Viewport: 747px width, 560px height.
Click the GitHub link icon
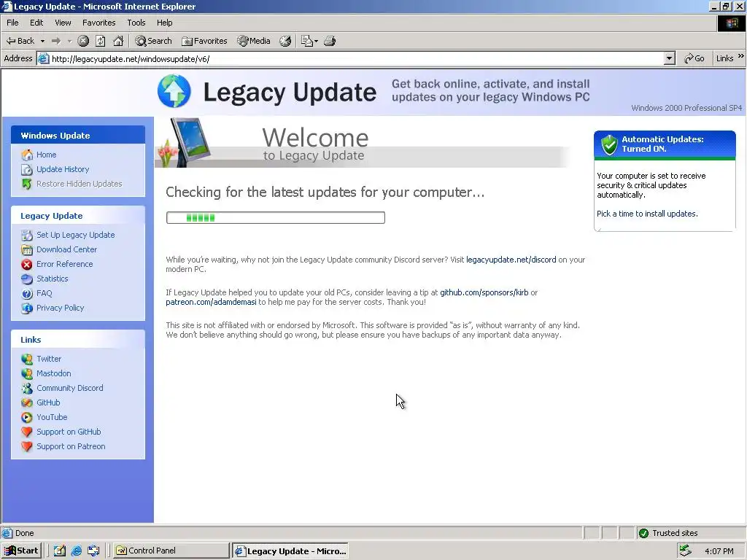pyautogui.click(x=27, y=402)
